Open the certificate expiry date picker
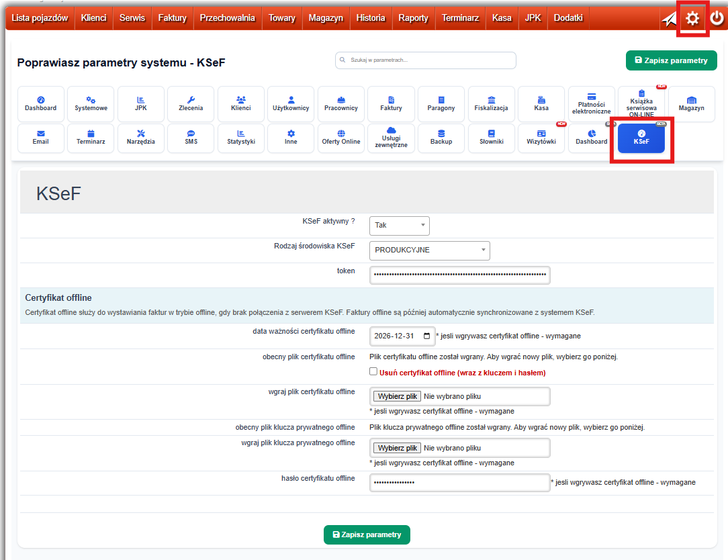The image size is (728, 560). pyautogui.click(x=427, y=336)
